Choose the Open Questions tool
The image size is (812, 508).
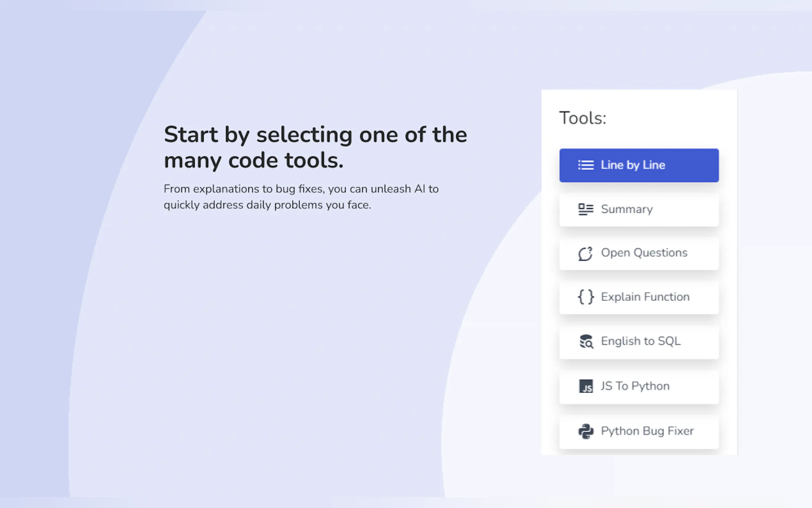click(x=644, y=253)
